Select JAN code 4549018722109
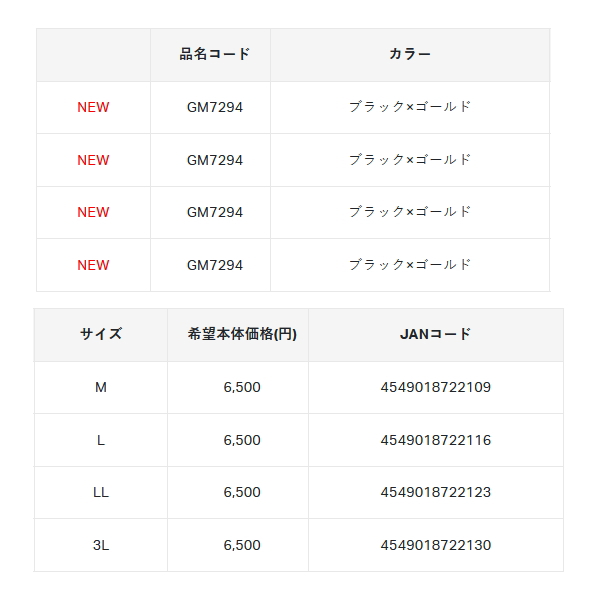This screenshot has width=600, height=600. click(x=435, y=387)
